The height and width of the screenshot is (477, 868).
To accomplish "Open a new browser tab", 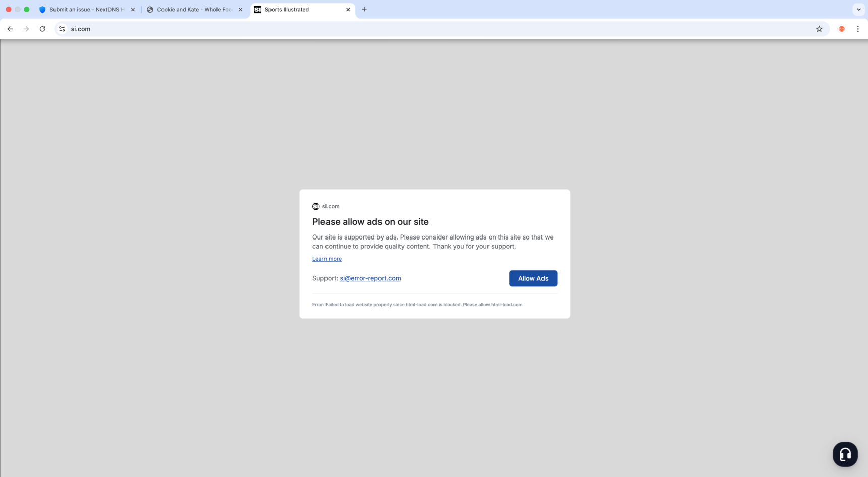I will (x=364, y=9).
